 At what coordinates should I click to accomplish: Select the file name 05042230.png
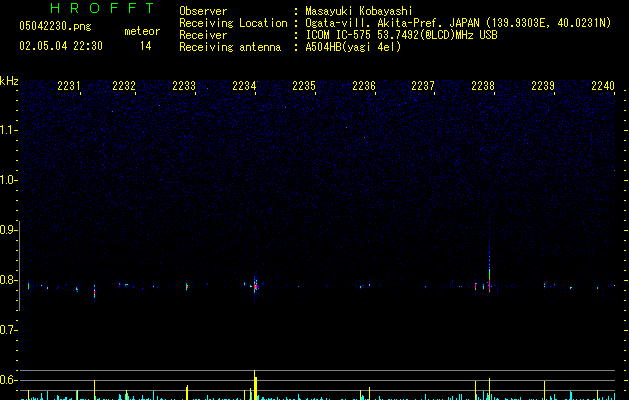[x=55, y=26]
